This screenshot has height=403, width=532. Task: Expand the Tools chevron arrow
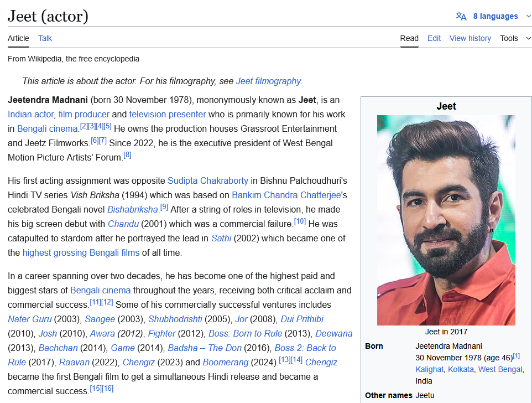tap(528, 38)
